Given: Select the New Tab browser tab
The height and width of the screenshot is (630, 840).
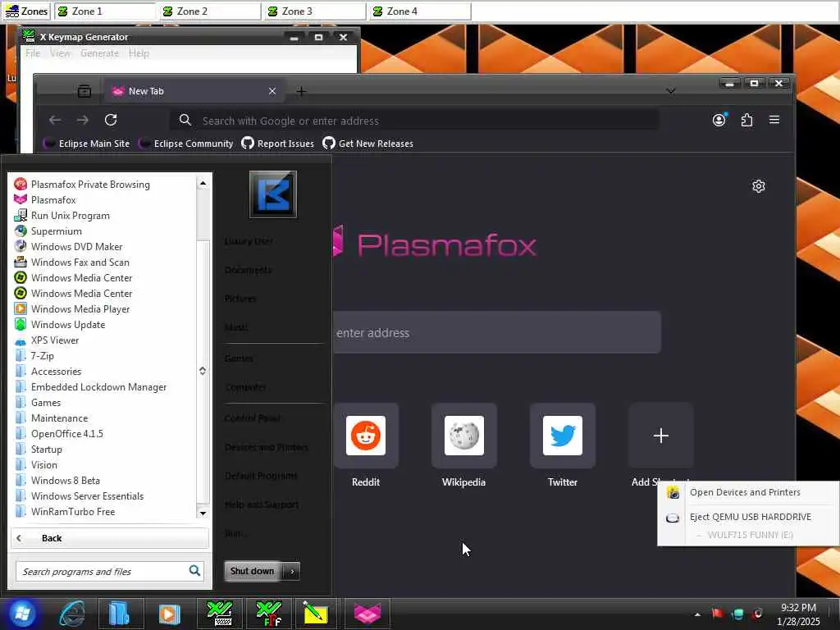Looking at the screenshot, I should [193, 91].
